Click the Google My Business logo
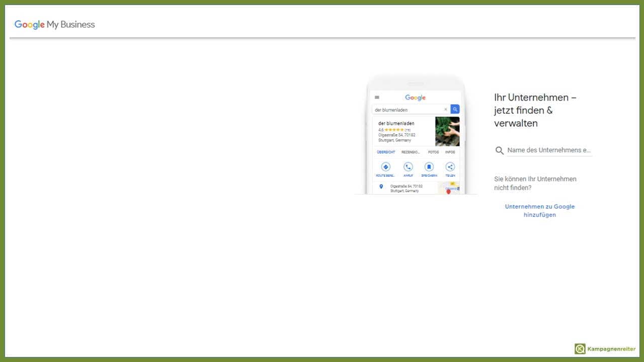This screenshot has width=644, height=362. click(x=54, y=24)
